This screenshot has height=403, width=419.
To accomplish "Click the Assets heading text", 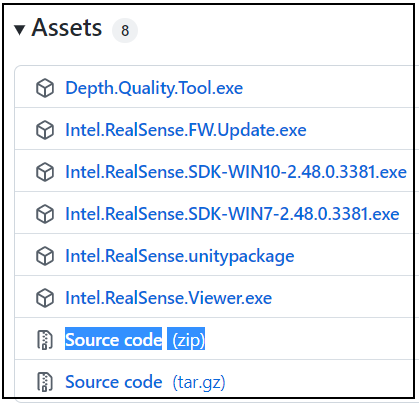I will pos(67,27).
